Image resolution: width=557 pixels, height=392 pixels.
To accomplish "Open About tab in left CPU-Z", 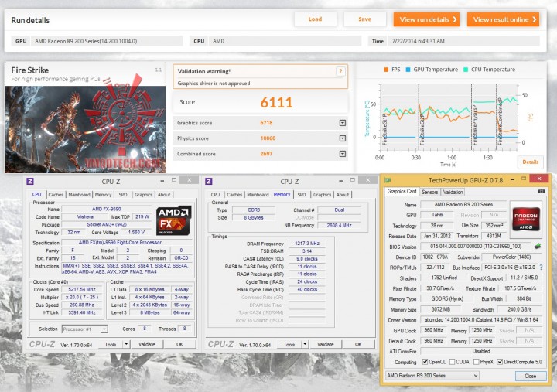I will pos(164,195).
